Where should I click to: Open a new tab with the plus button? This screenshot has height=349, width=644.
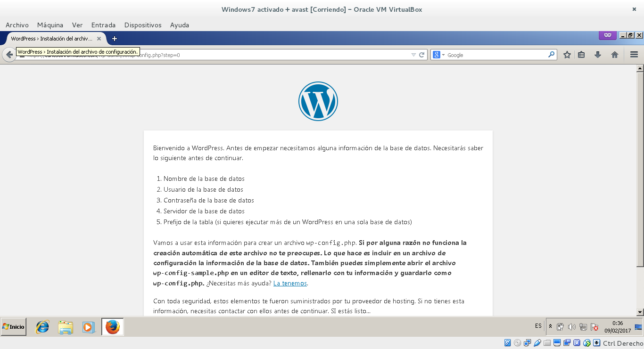[x=114, y=39]
